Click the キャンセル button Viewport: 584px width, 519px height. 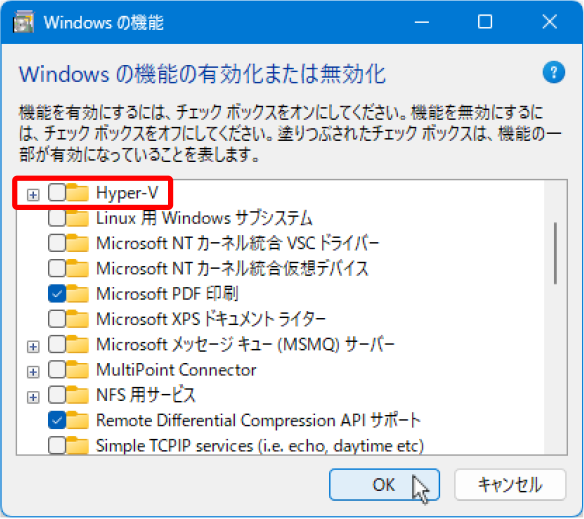pos(510,484)
